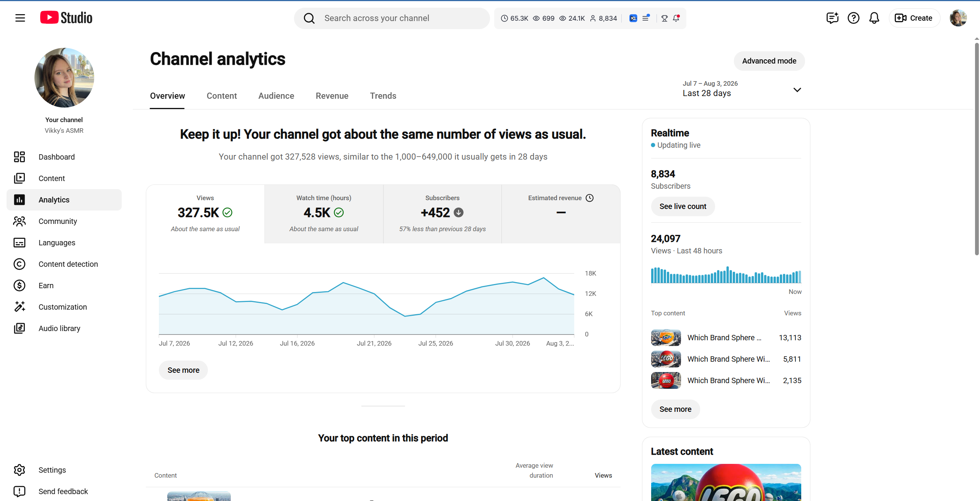Open YouTube notifications bell in header

click(874, 18)
